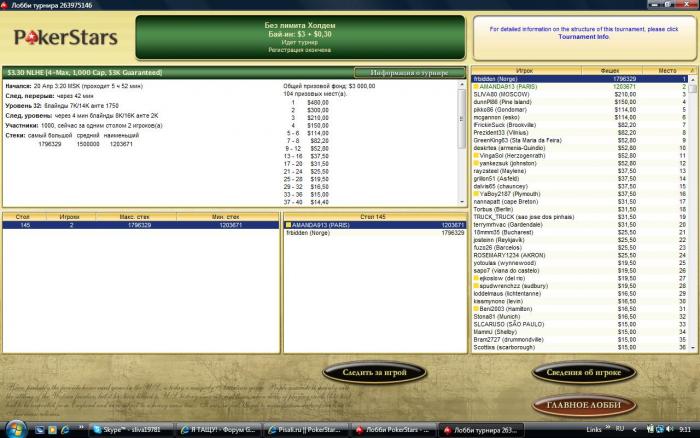Click yellow note marker beside yankezsuk
The image size is (700, 438).
coord(476,163)
